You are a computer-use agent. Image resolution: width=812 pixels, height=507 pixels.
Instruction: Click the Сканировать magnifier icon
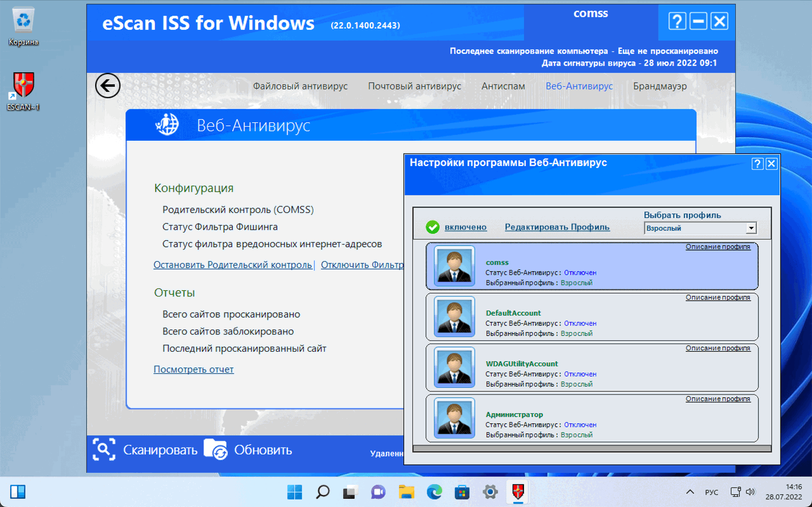tap(104, 450)
